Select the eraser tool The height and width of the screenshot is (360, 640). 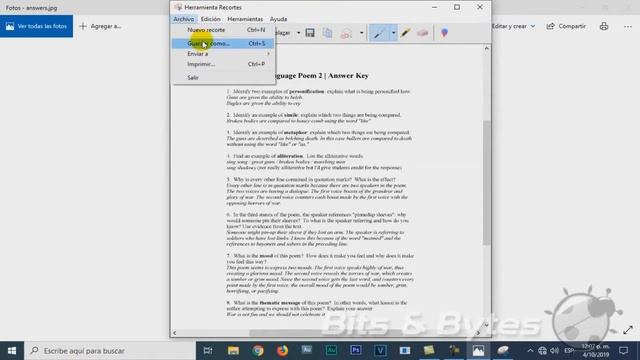click(422, 33)
